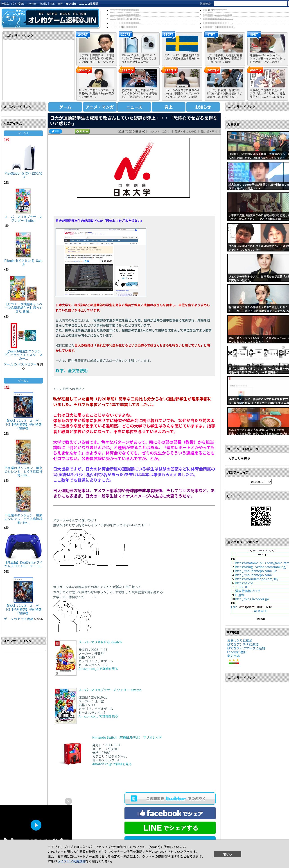Open the 116RT Sweden flag article

tap(182, 43)
